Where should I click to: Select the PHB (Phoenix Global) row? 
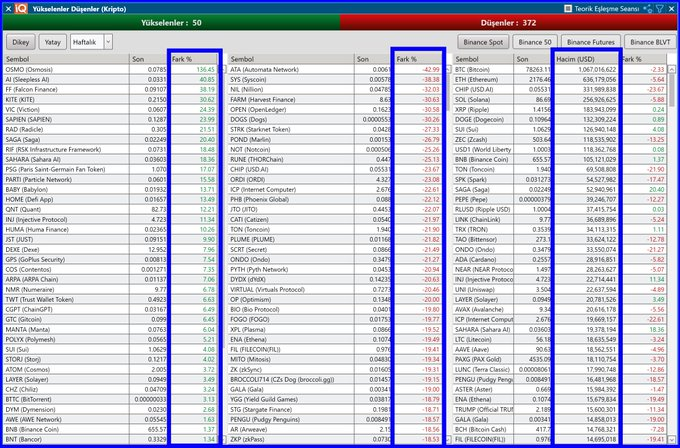335,199
